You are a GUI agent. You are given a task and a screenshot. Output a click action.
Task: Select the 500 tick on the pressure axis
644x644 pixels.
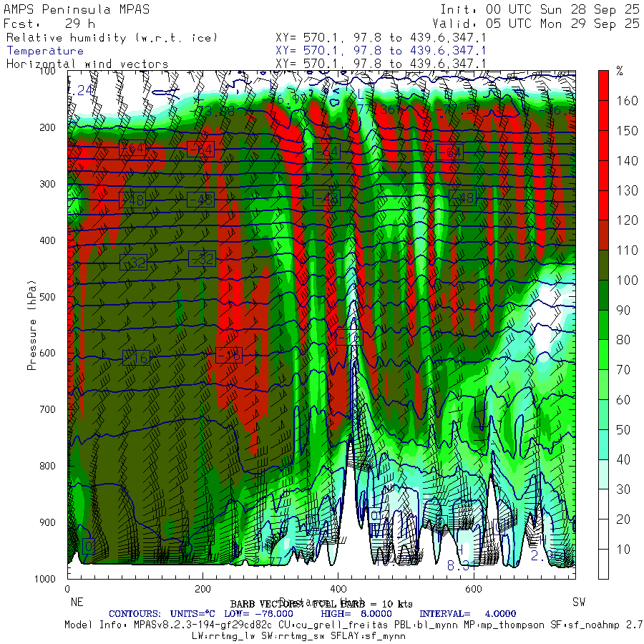pyautogui.click(x=47, y=296)
